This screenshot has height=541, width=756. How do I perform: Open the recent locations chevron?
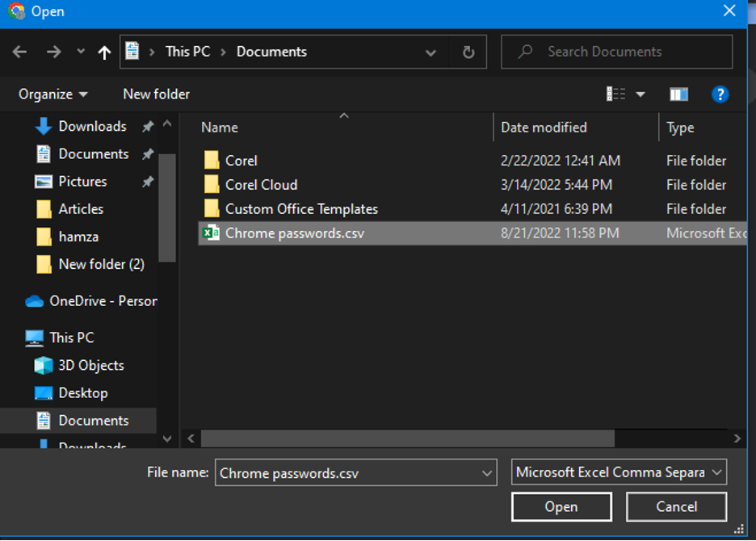point(81,51)
